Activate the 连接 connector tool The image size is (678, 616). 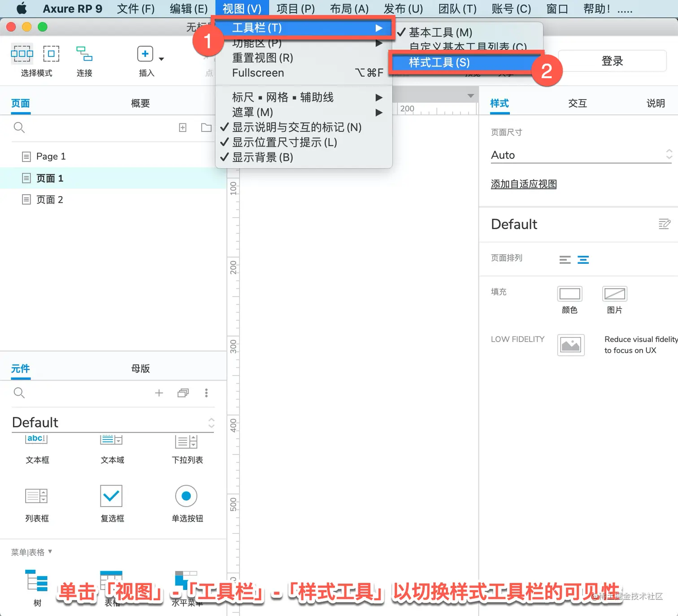click(84, 54)
